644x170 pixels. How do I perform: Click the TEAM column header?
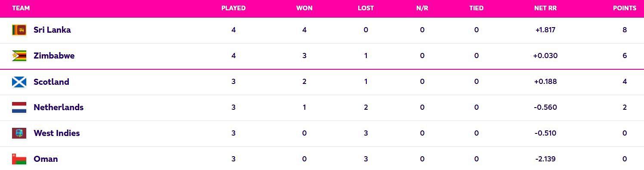coord(21,8)
